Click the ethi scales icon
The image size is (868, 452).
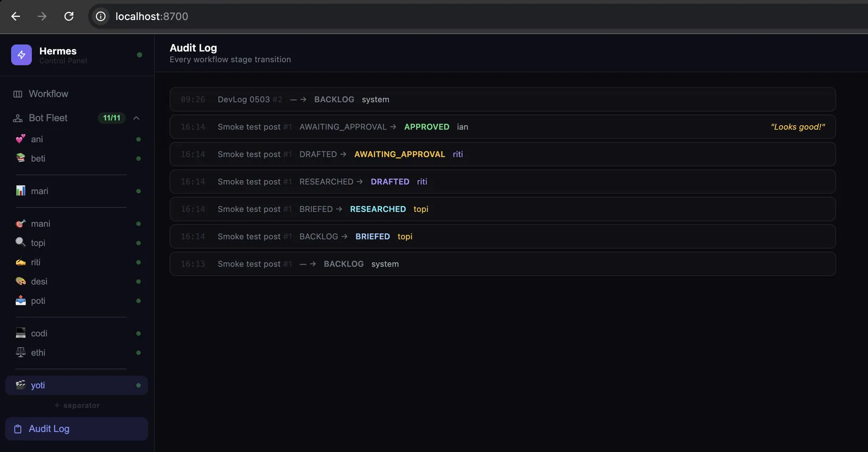[x=21, y=352]
